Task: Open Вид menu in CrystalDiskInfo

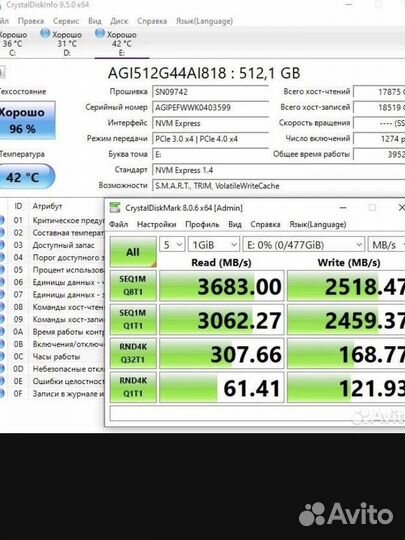Action: click(x=95, y=21)
